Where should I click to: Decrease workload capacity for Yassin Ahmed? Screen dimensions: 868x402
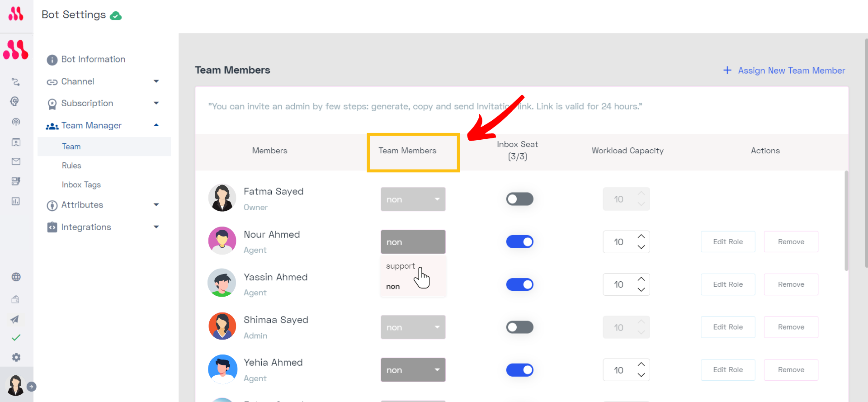pos(641,289)
